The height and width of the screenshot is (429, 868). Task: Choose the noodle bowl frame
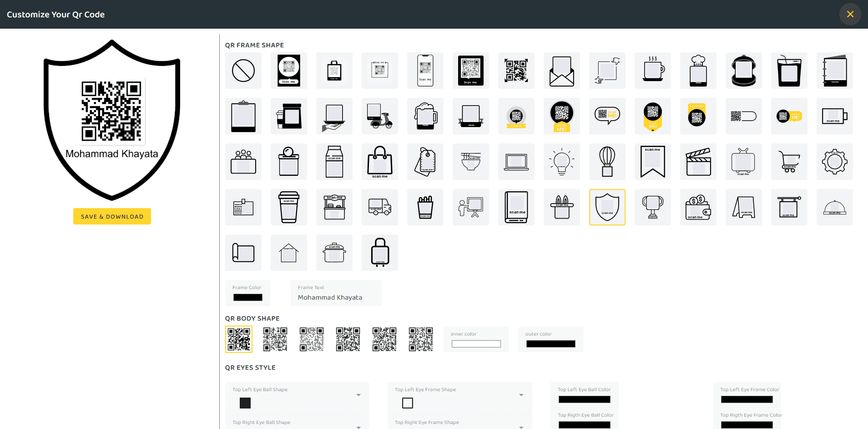471,162
